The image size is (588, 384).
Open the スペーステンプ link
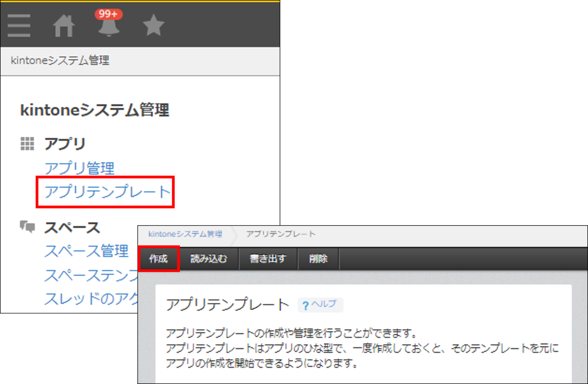click(92, 275)
